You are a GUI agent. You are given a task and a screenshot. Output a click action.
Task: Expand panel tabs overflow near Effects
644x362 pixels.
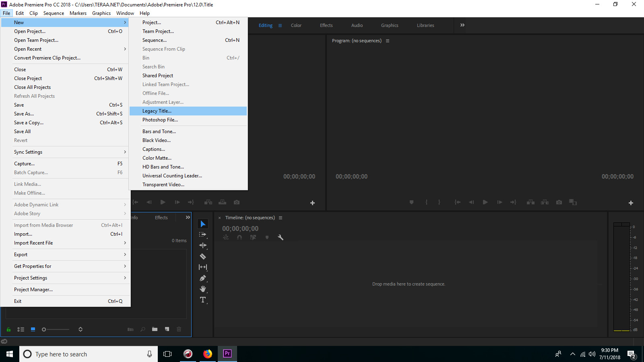pos(188,217)
